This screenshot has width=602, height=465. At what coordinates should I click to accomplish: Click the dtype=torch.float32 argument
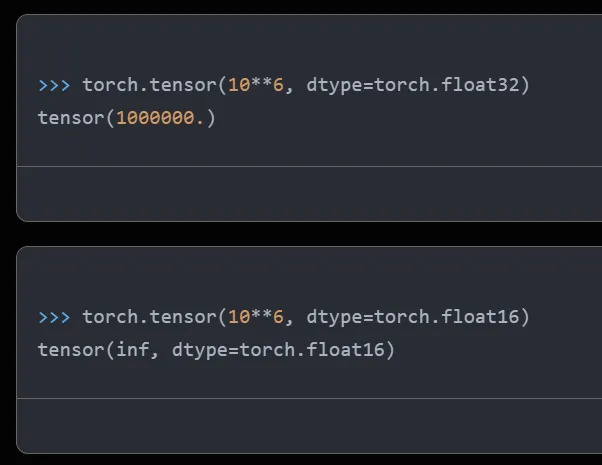point(413,86)
